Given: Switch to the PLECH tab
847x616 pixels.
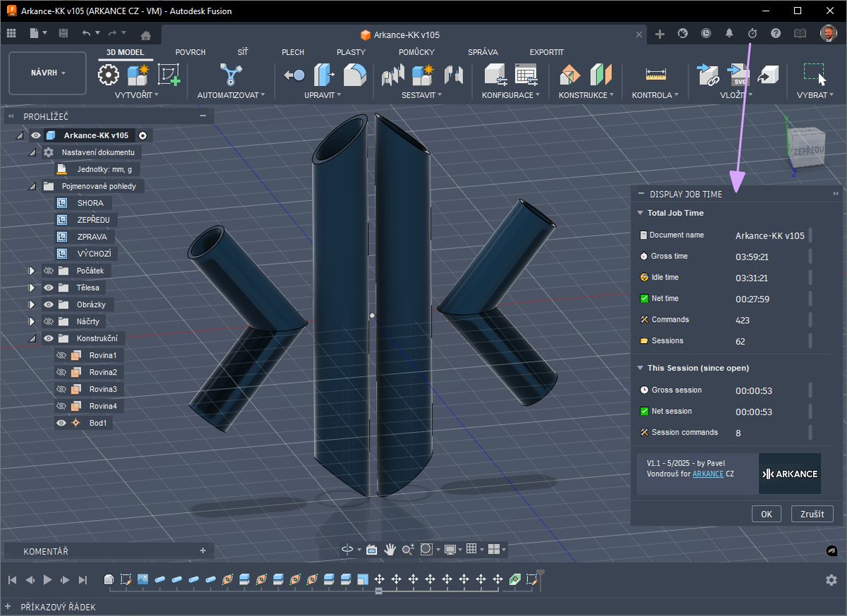Looking at the screenshot, I should (293, 52).
